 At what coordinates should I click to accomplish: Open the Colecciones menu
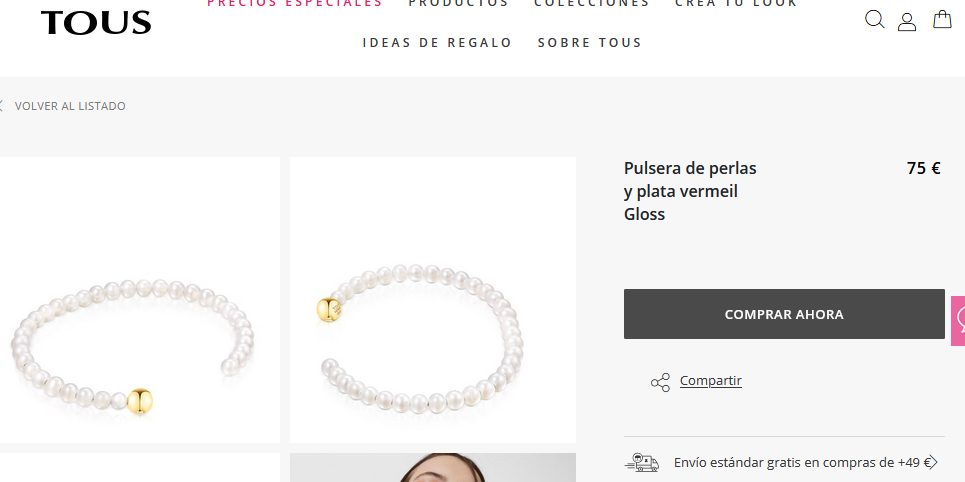click(x=592, y=3)
